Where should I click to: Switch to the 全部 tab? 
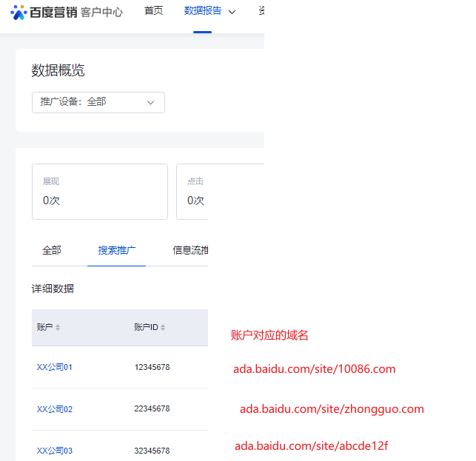click(52, 250)
